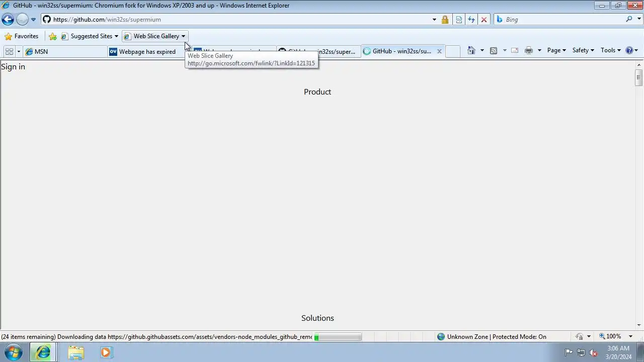Switch to the inactive GitHub win32ss/super... tab
This screenshot has width=644, height=362.
(318, 51)
